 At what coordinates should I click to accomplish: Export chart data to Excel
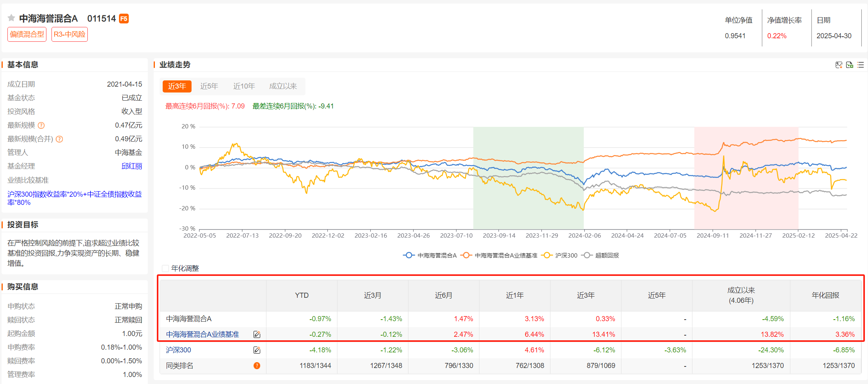850,65
